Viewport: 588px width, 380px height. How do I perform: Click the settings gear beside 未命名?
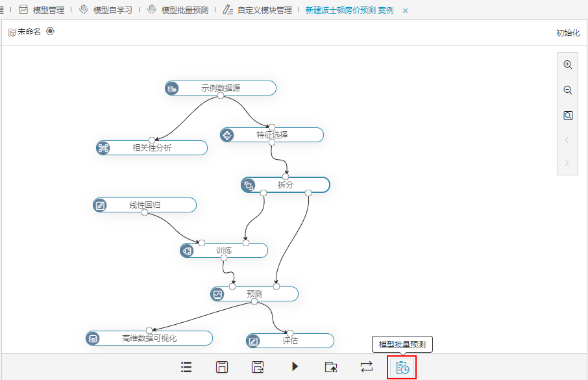50,31
